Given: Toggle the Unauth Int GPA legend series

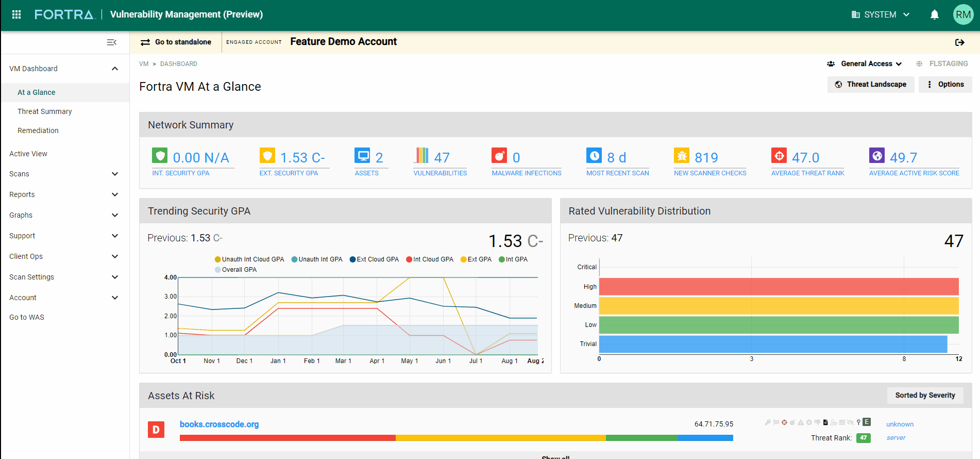Looking at the screenshot, I should [x=317, y=259].
